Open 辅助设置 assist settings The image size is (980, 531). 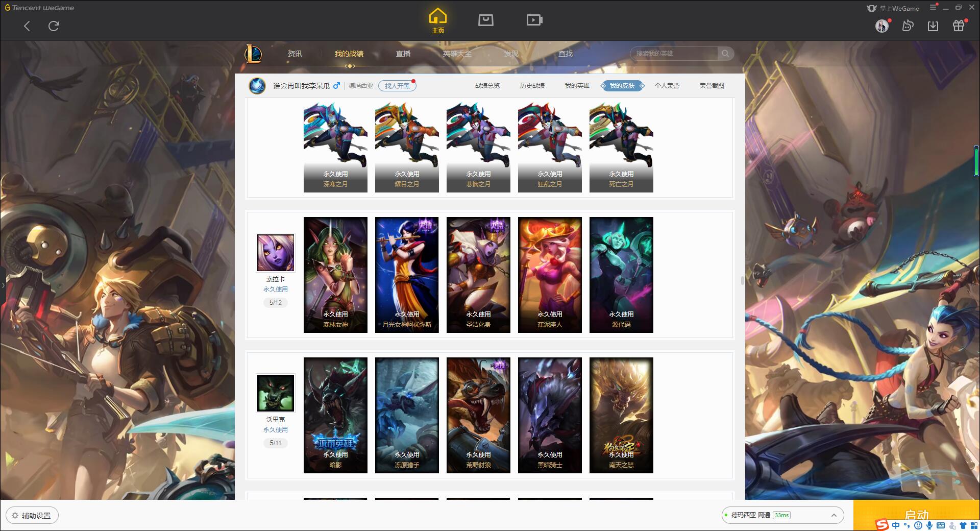point(32,516)
